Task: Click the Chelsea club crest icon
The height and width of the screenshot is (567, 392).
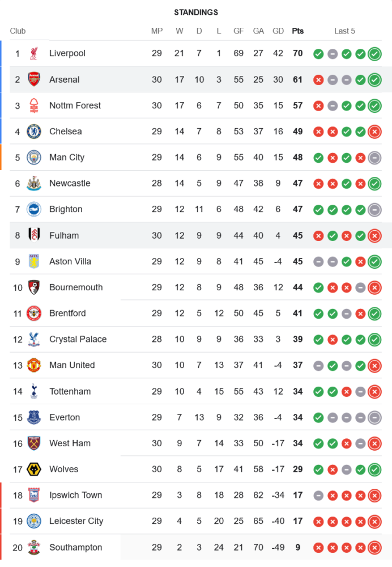Action: coord(34,132)
